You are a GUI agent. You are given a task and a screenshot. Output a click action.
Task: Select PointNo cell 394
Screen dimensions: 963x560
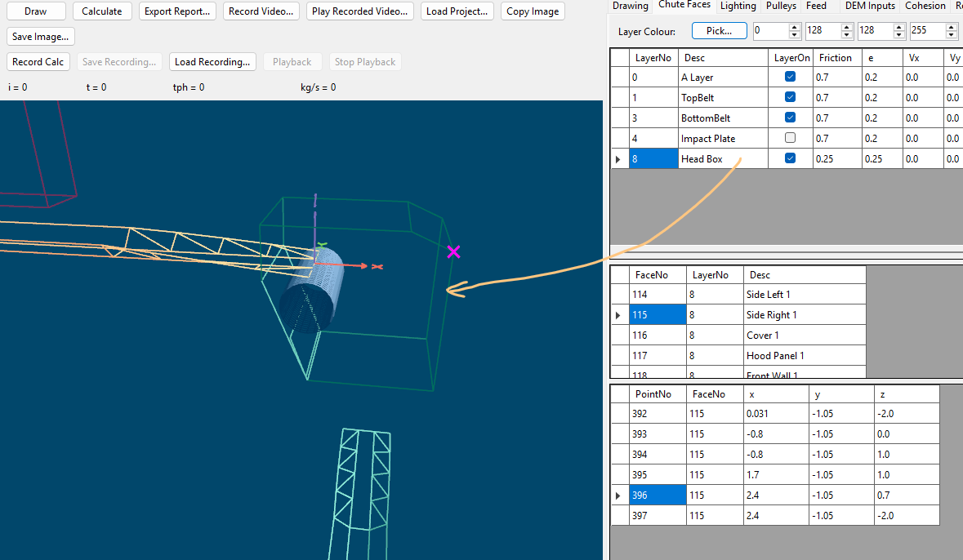[658, 455]
